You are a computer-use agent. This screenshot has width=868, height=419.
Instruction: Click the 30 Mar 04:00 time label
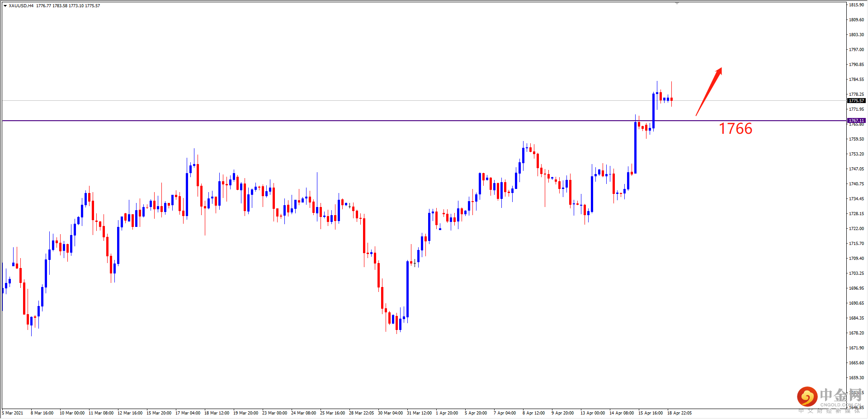click(390, 413)
